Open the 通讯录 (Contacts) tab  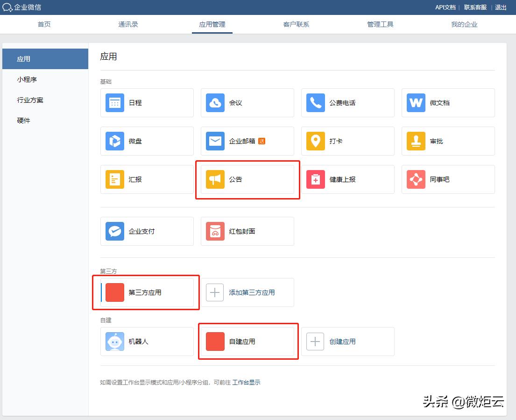(x=128, y=24)
